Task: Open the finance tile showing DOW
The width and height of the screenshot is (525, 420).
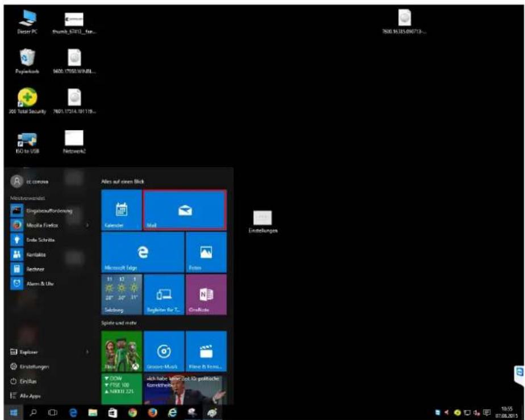Action: tap(122, 389)
